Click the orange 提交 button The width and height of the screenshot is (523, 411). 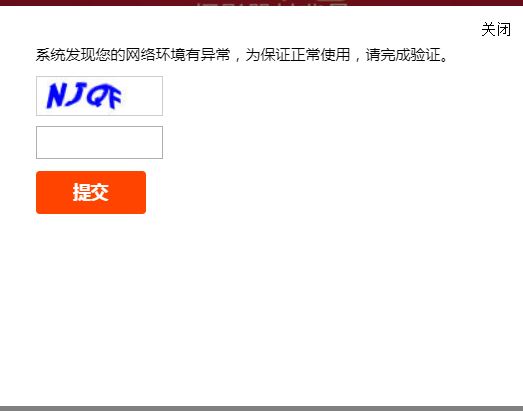[x=91, y=192]
